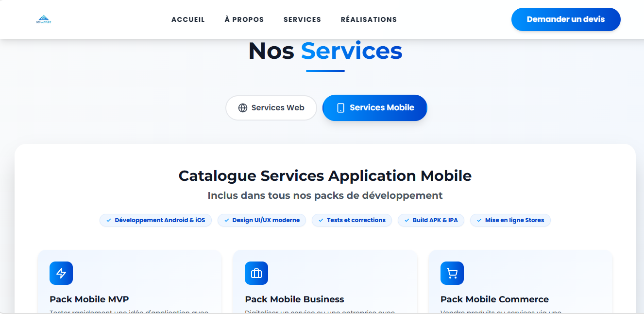The image size is (644, 314).
Task: Click the Dev Altitude logo in header
Action: pyautogui.click(x=44, y=19)
